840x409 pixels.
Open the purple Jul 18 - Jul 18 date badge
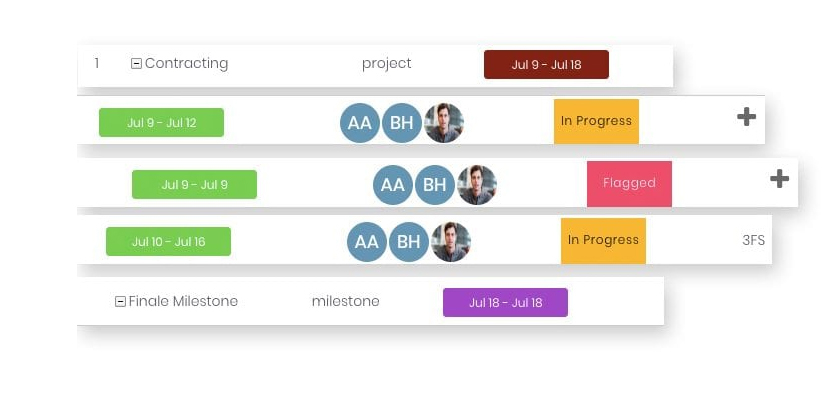coord(505,302)
